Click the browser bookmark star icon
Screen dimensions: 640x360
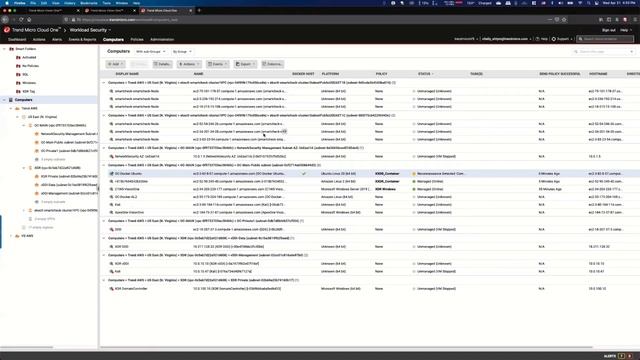coord(564,20)
